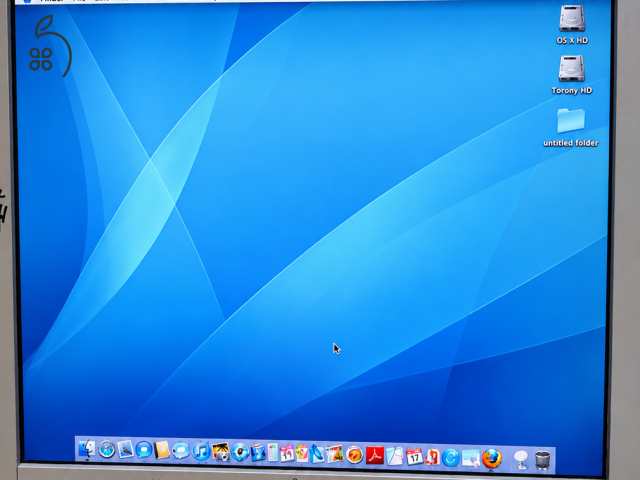Click white lamp-shaped icon beside Trash

coord(521,460)
